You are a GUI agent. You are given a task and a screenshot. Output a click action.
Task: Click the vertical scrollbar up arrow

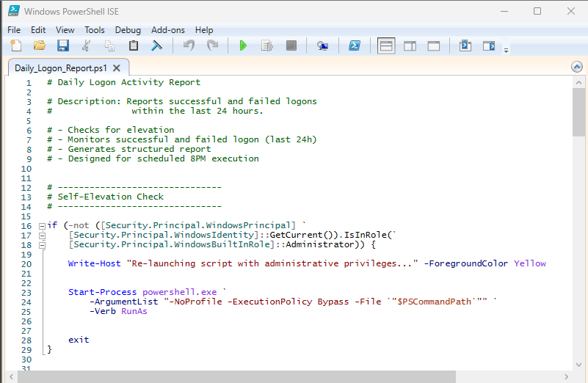click(578, 82)
